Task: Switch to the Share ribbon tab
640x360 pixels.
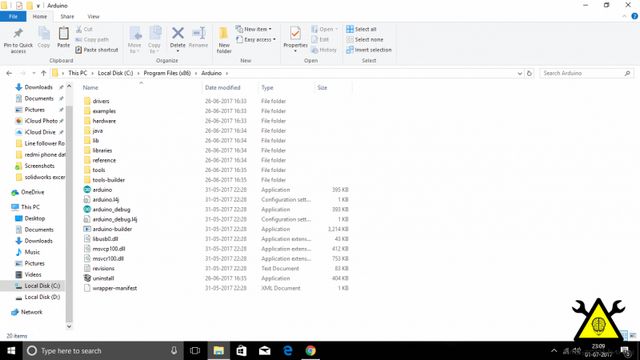Action: [x=67, y=16]
